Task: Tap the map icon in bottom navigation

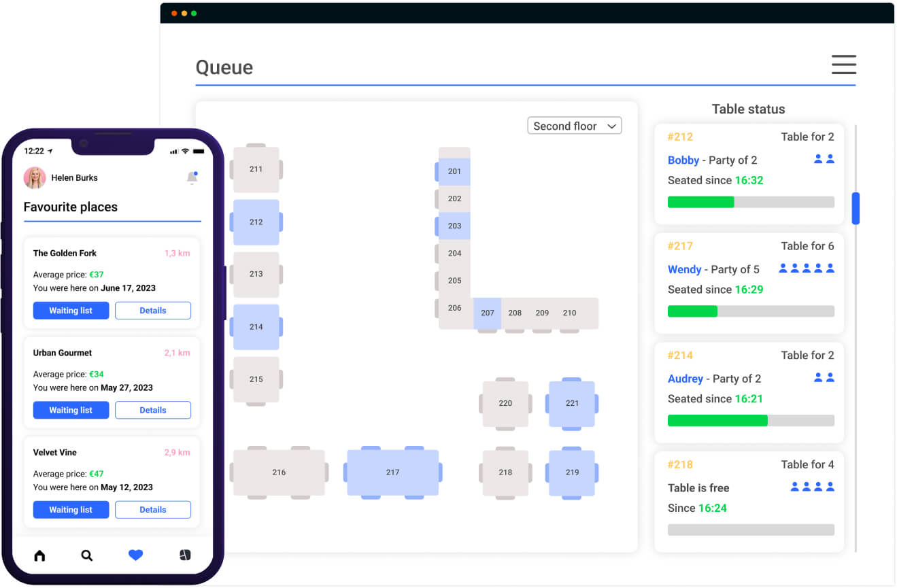Action: click(x=185, y=555)
